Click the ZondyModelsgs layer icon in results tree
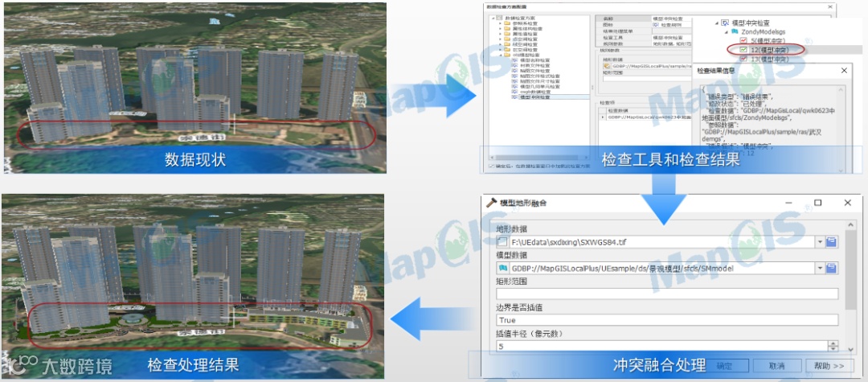 735,32
